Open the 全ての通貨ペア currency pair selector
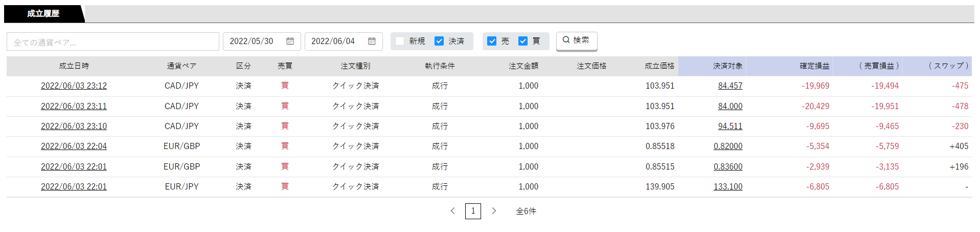 pos(113,41)
